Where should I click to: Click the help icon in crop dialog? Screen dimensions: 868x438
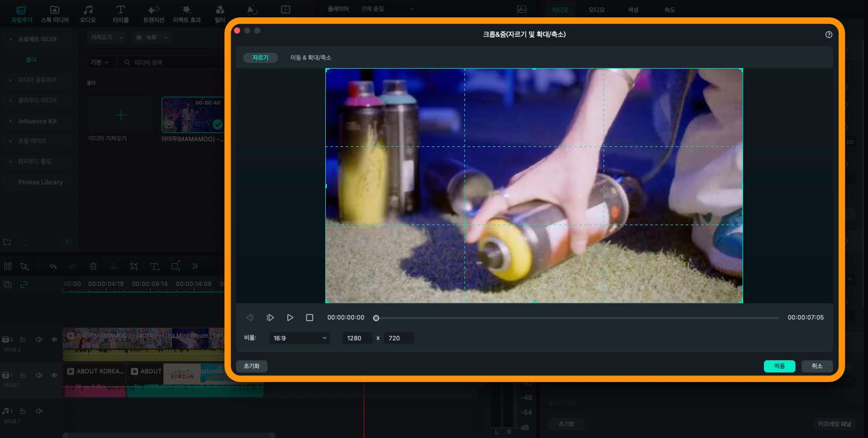click(829, 35)
